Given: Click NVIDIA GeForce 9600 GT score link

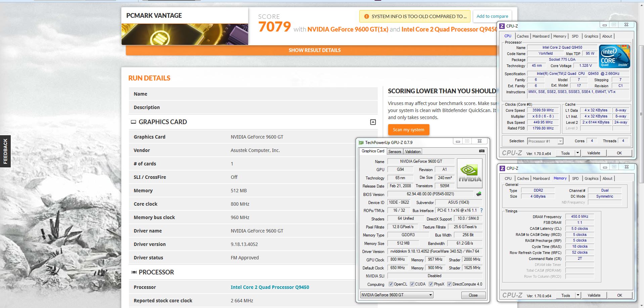Looking at the screenshot, I should click(x=348, y=30).
